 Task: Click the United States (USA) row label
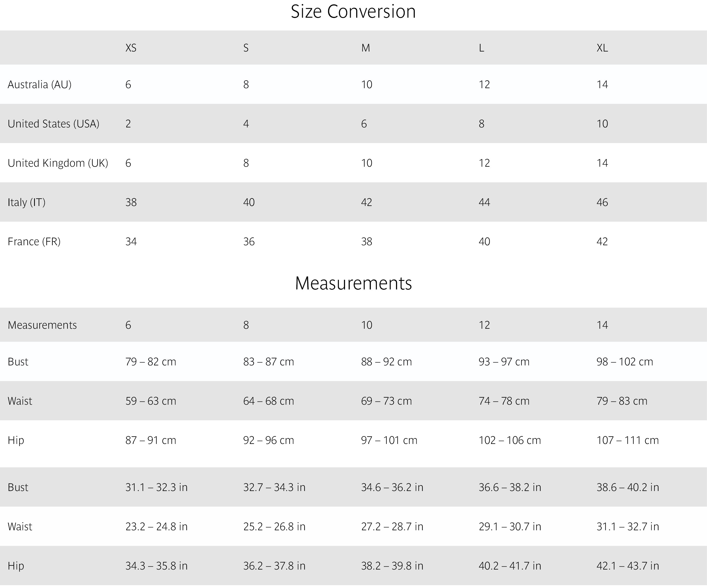click(53, 124)
